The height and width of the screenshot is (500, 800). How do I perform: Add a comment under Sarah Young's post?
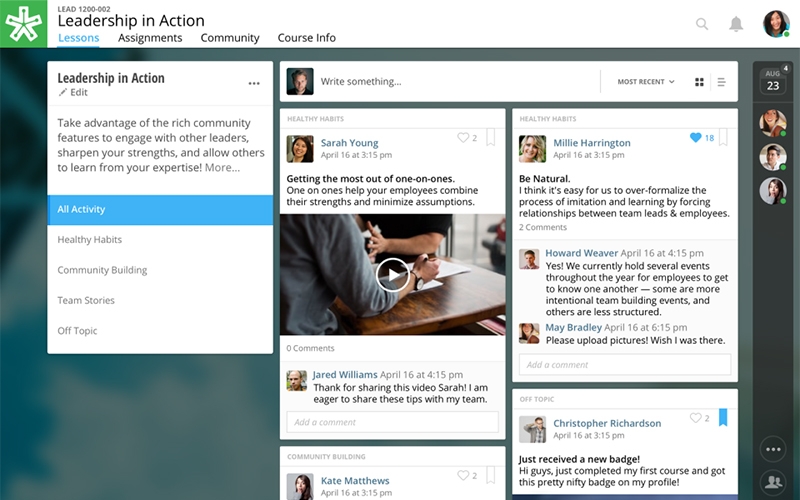392,422
